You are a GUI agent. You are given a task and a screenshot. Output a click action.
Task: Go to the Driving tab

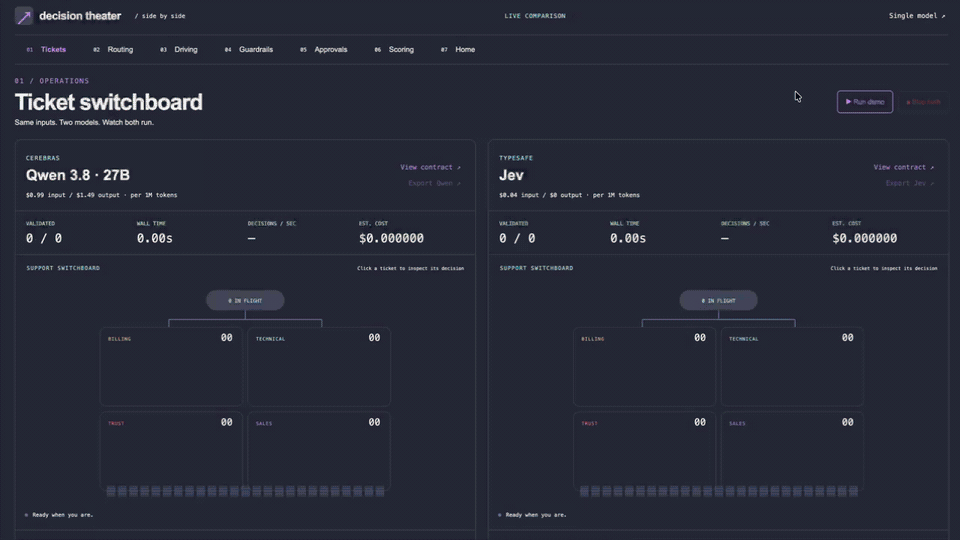[x=179, y=50]
